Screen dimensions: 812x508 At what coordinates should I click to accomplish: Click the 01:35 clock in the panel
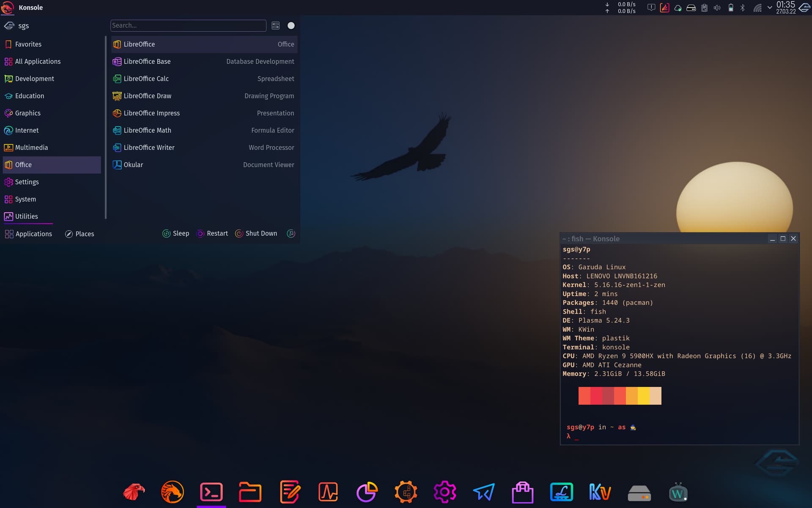(x=786, y=8)
